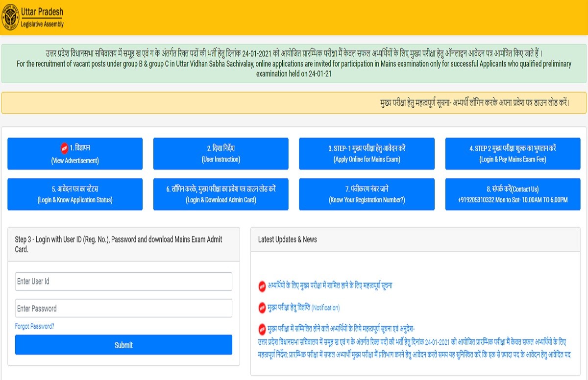Image resolution: width=588 pixels, height=380 pixels.
Task: Open Login & Know Application Status
Action: (75, 194)
